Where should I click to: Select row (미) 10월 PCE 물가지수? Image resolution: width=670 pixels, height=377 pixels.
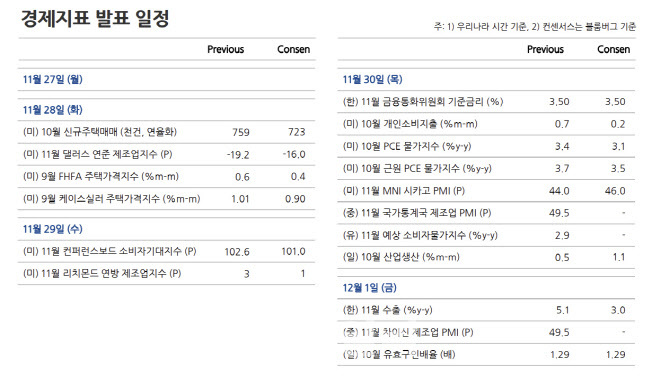486,146
